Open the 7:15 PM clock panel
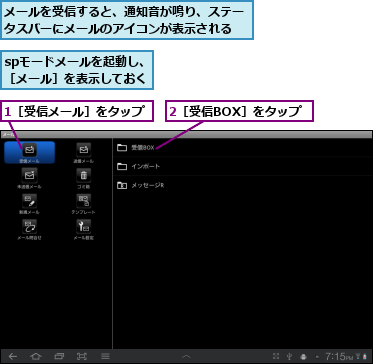 339,356
